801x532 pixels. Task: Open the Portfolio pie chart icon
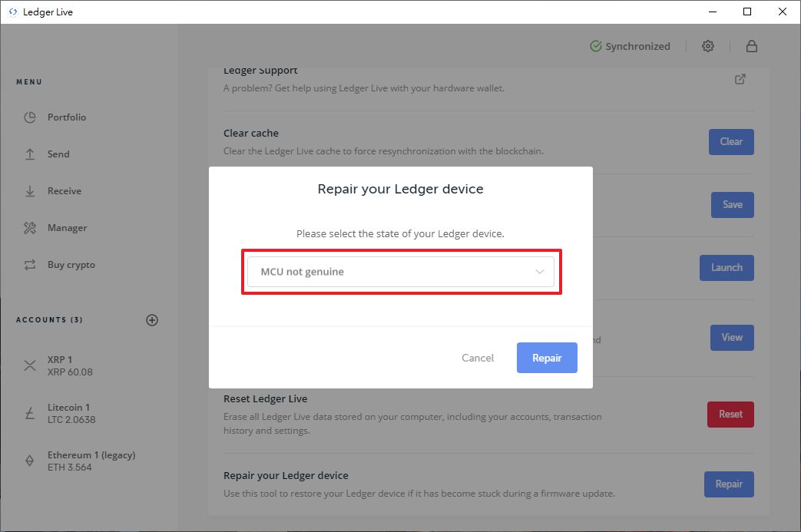pos(30,117)
